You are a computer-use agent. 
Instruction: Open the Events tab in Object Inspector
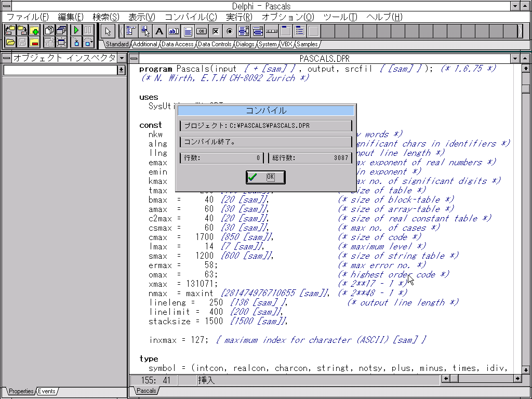[x=47, y=391]
